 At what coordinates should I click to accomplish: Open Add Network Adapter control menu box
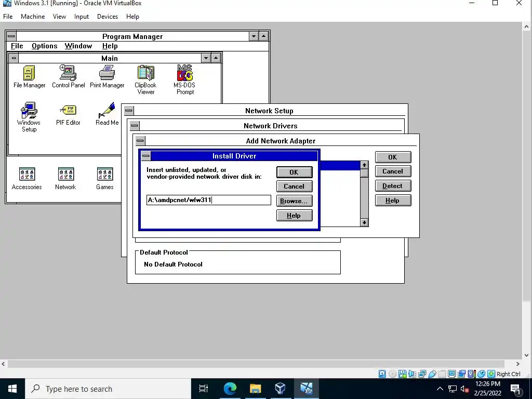pyautogui.click(x=140, y=141)
